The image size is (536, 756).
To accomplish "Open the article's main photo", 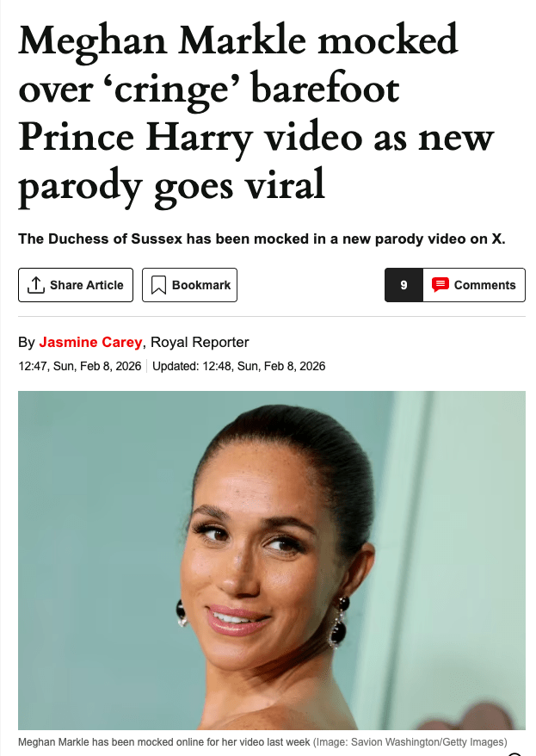I will (x=272, y=561).
